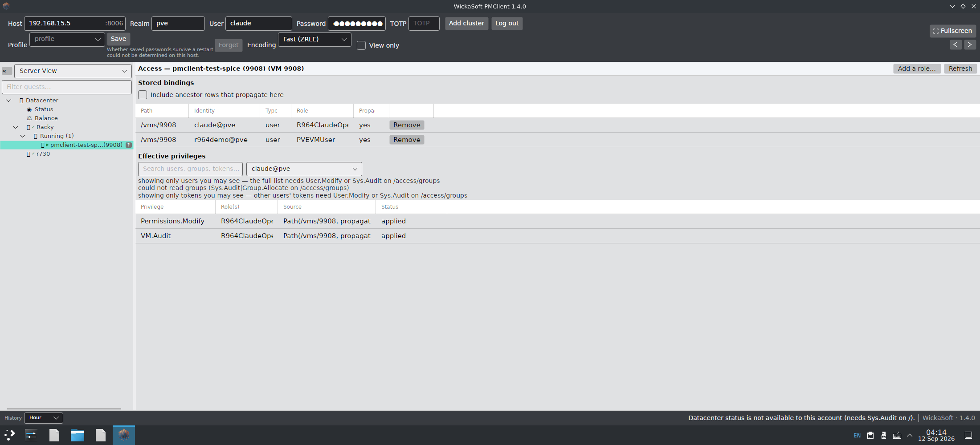This screenshot has height=445, width=980.
Task: Remove the r964demo@pve binding
Action: [407, 140]
